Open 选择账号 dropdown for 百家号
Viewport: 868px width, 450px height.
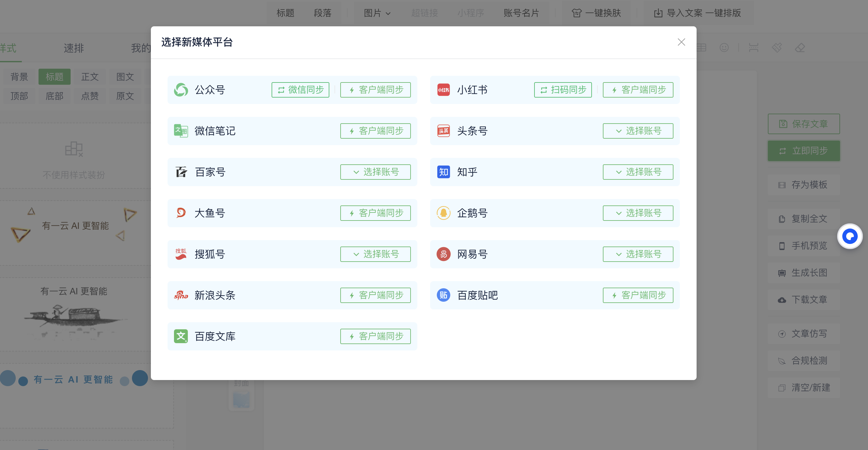(375, 172)
